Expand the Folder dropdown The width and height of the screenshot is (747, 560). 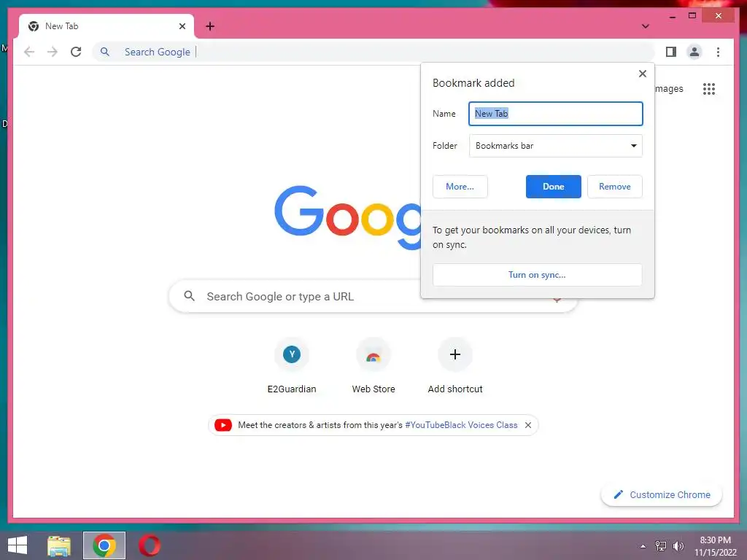[x=555, y=146]
